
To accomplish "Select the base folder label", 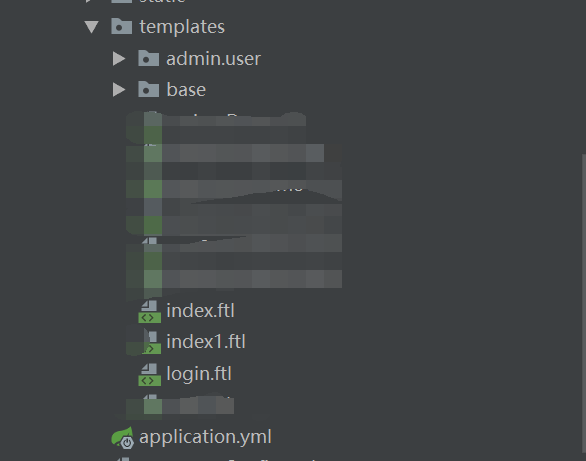I will pyautogui.click(x=186, y=90).
